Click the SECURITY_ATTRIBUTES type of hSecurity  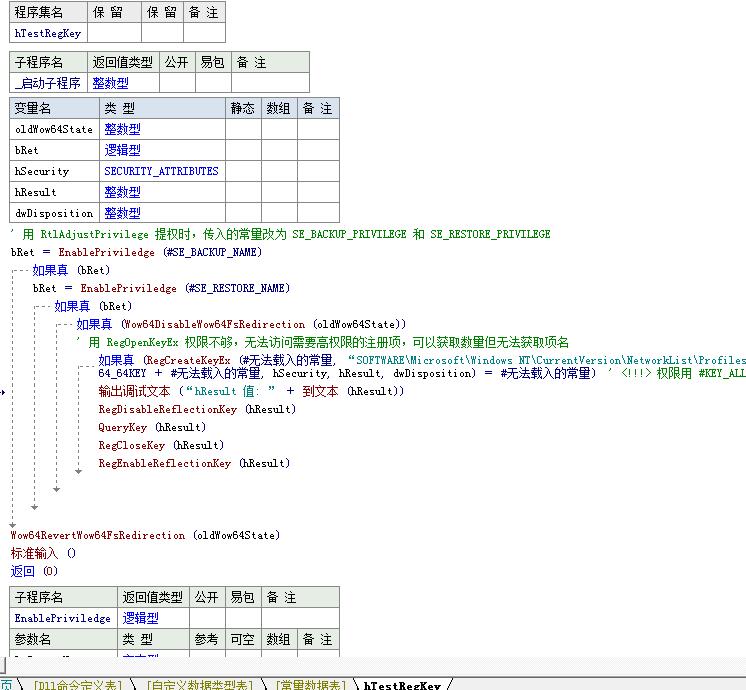(161, 171)
